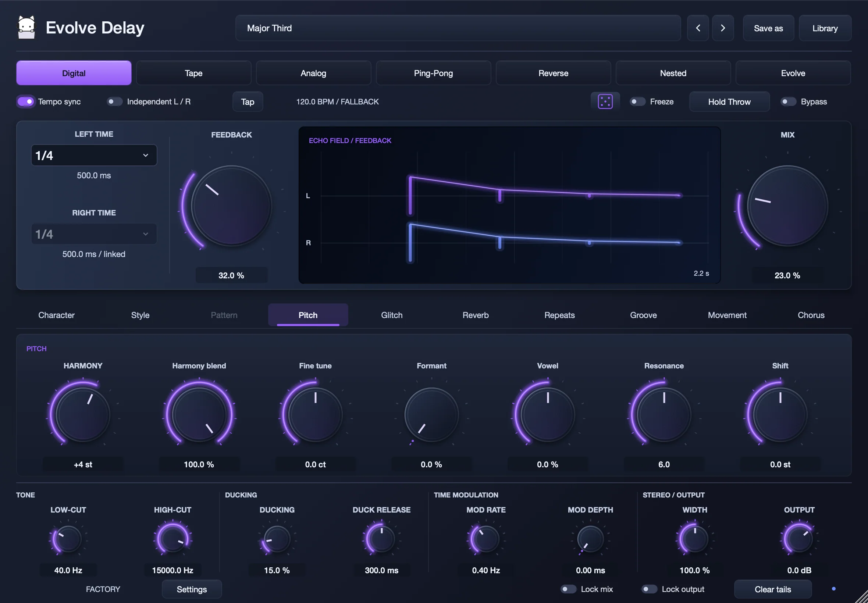The height and width of the screenshot is (603, 868).
Task: Click the Tap tempo button
Action: (248, 101)
